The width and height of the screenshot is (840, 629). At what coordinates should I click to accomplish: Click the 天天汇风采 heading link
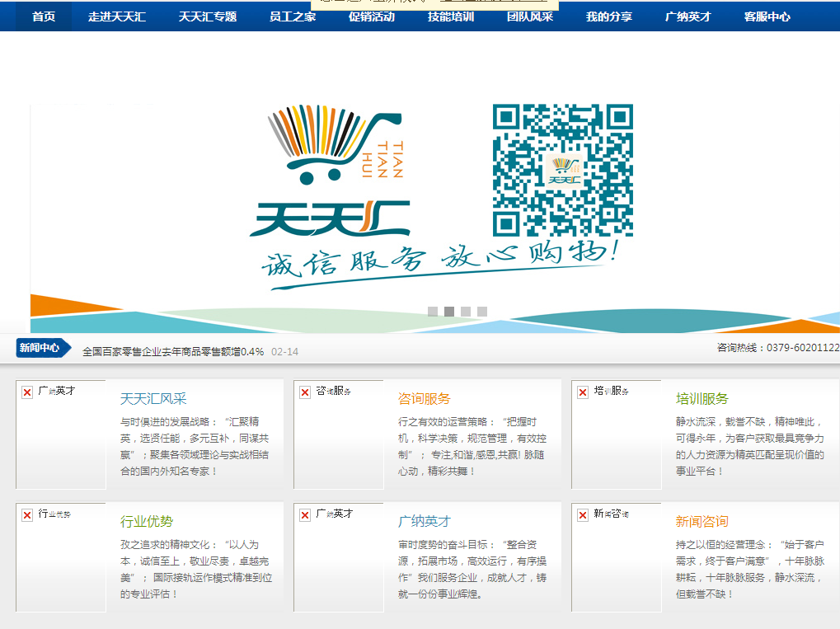(x=153, y=399)
